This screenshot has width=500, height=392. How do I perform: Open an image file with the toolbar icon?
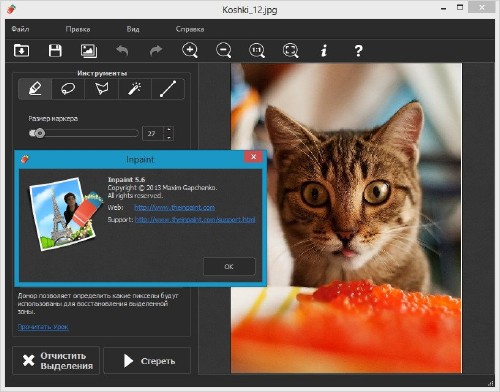22,51
